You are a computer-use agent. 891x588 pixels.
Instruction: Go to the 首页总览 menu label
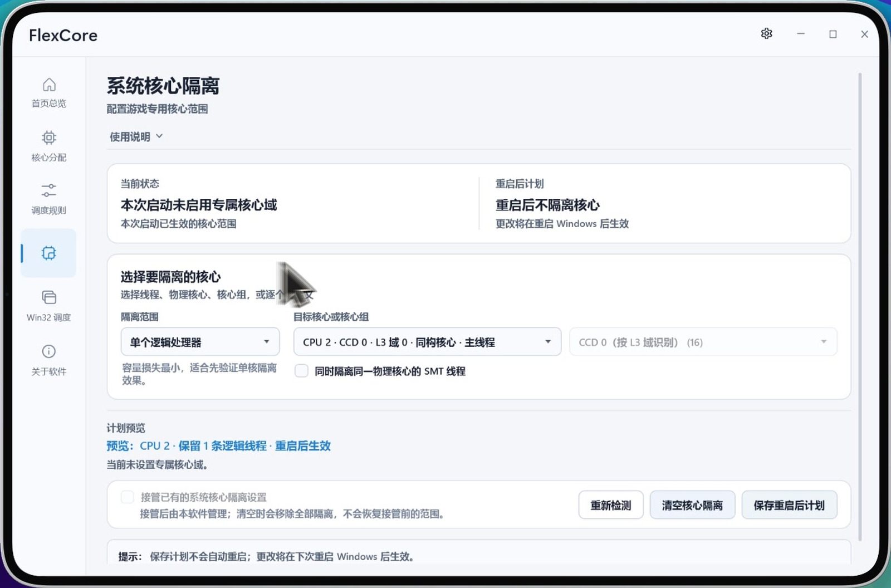[x=49, y=104]
